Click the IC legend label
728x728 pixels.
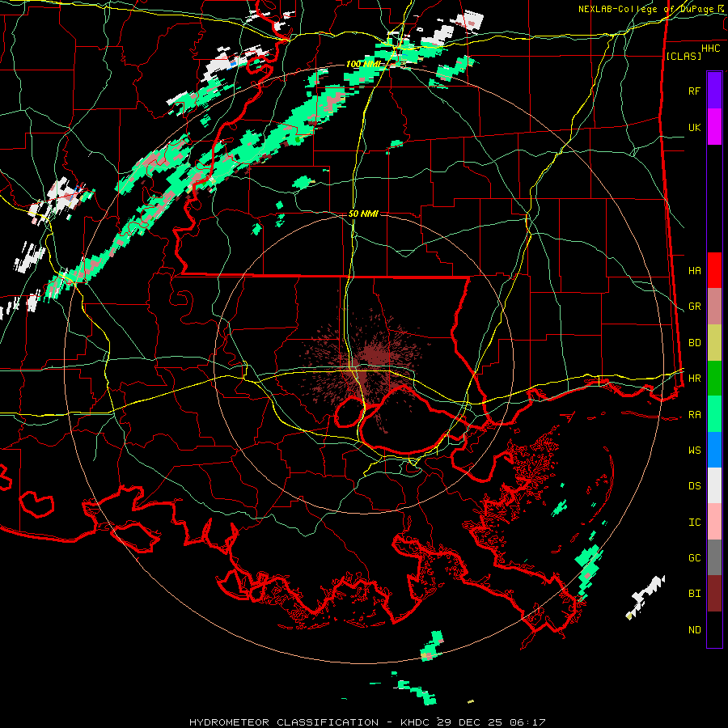coord(694,523)
